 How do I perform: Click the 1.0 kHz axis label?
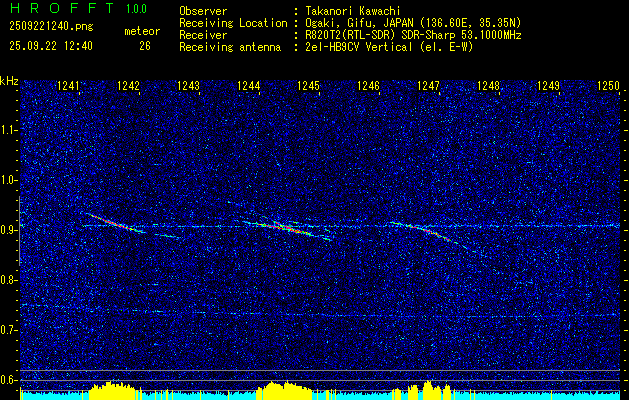click(9, 181)
